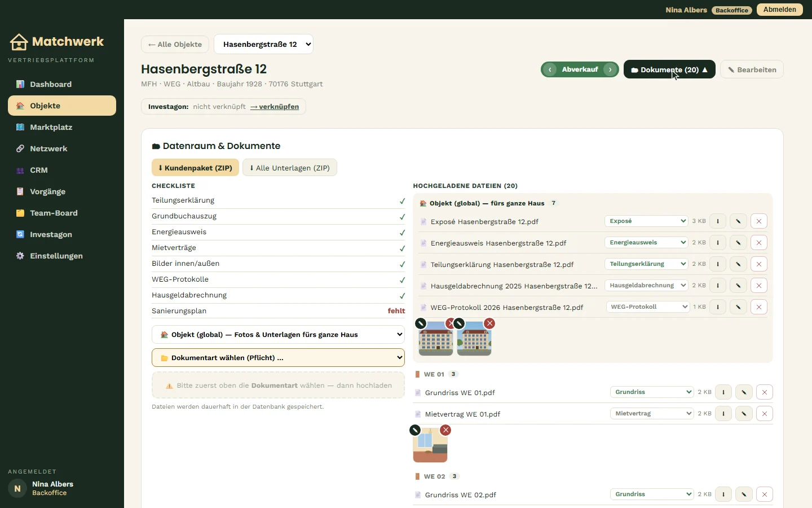Delete Teilungserklärung Hasenbergstraße 12.pdf
812x508 pixels.
click(x=759, y=264)
